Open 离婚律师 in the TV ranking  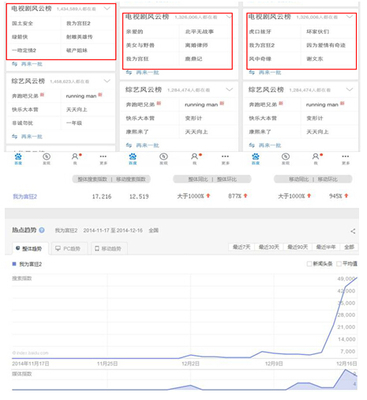(x=196, y=45)
